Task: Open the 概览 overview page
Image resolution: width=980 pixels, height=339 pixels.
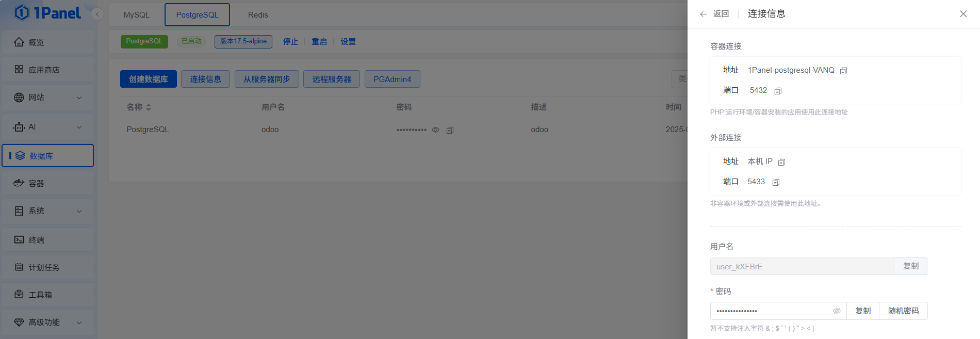Action: point(47,42)
